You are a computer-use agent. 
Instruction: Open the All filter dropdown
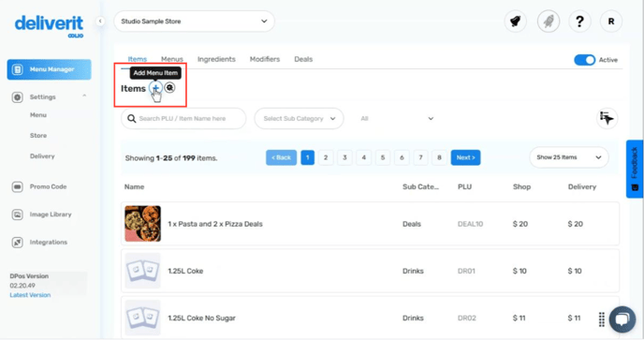[x=397, y=118]
